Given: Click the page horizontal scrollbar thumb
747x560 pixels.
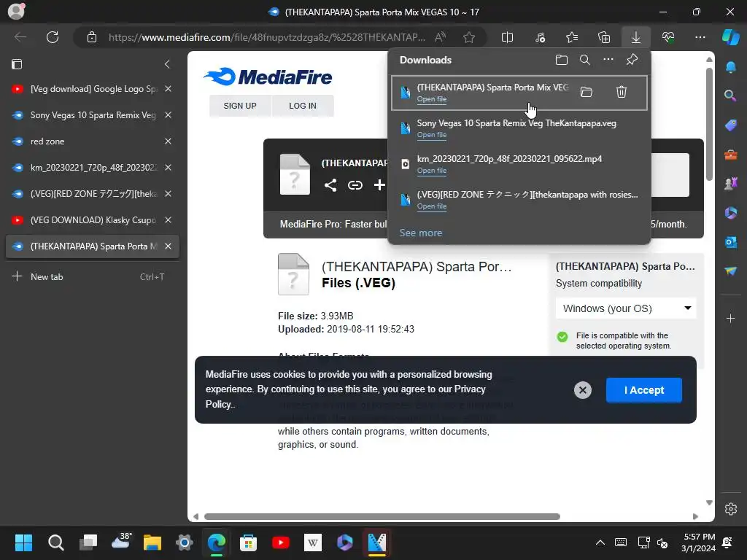Looking at the screenshot, I should pos(382,517).
